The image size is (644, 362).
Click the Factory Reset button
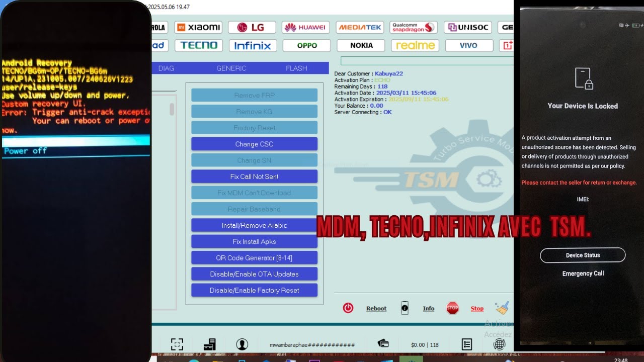pyautogui.click(x=254, y=128)
